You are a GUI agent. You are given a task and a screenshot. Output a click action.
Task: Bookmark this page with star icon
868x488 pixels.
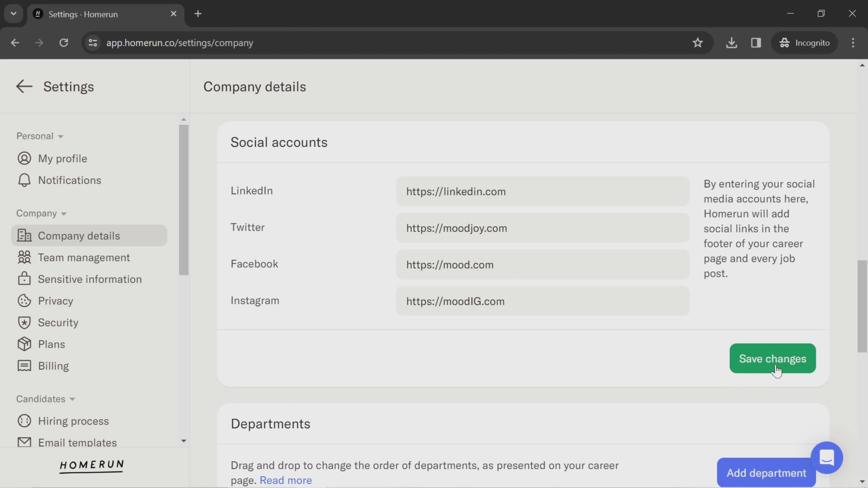(698, 43)
